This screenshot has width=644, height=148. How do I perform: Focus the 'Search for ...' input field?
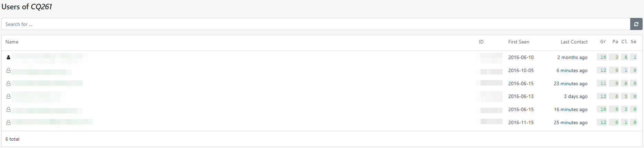(x=316, y=24)
